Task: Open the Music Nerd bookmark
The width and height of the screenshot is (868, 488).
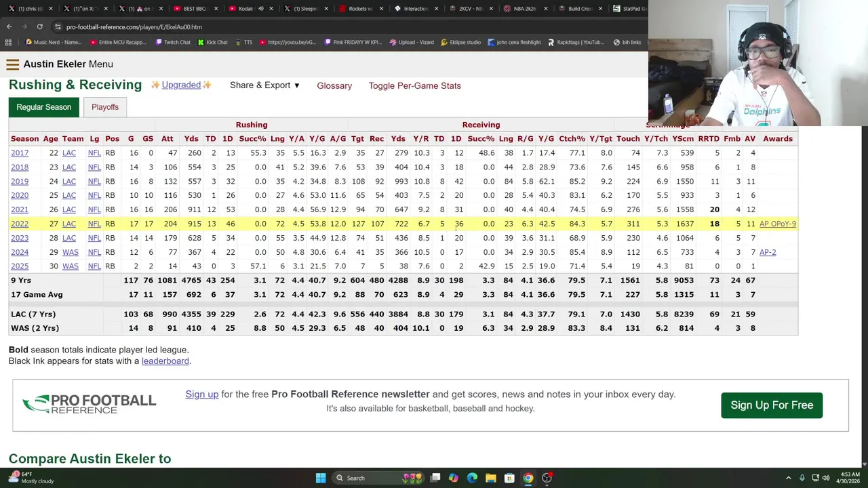Action: 53,42
